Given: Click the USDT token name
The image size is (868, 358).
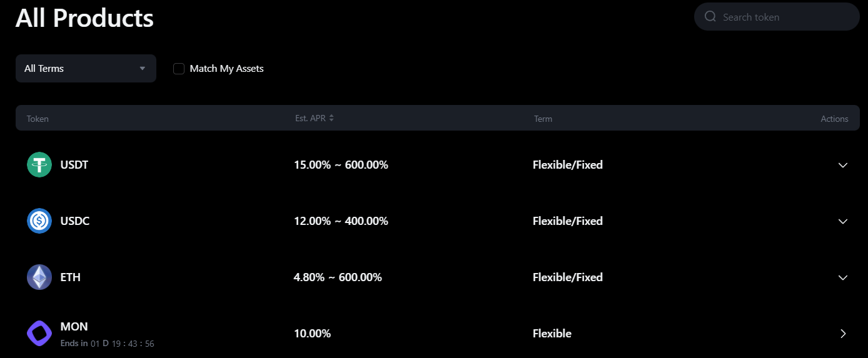Looking at the screenshot, I should [x=74, y=165].
